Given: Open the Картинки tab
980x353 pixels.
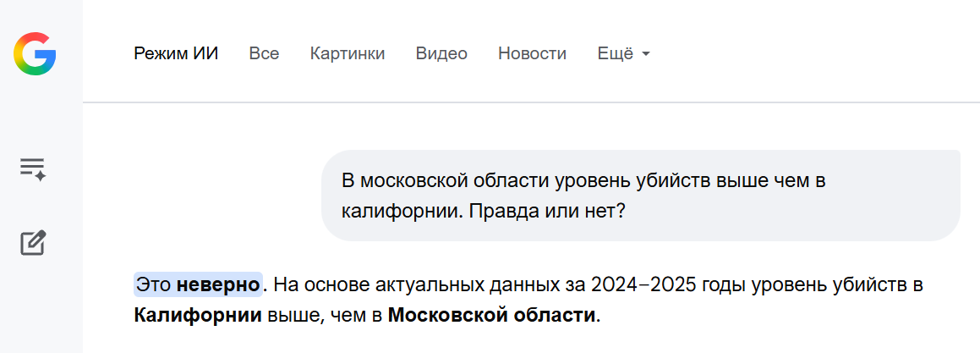Looking at the screenshot, I should [348, 54].
